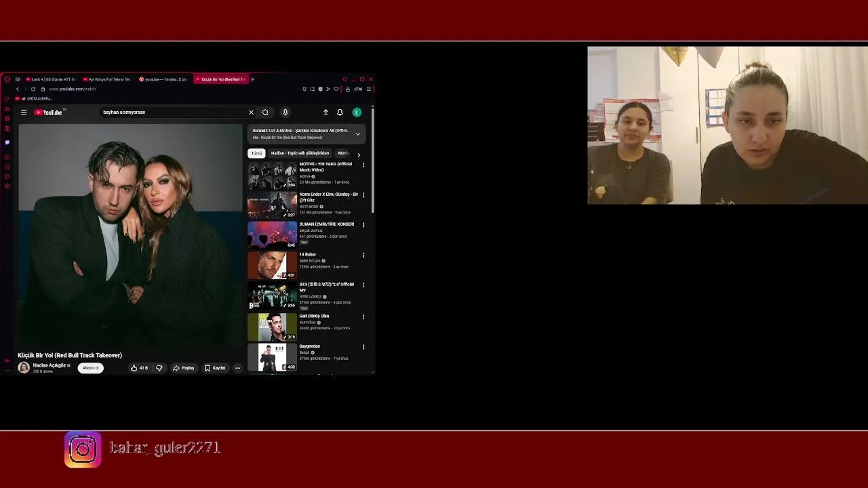Open the ORİTALLERİN bookmark
This screenshot has width=868, height=488.
coord(34,98)
